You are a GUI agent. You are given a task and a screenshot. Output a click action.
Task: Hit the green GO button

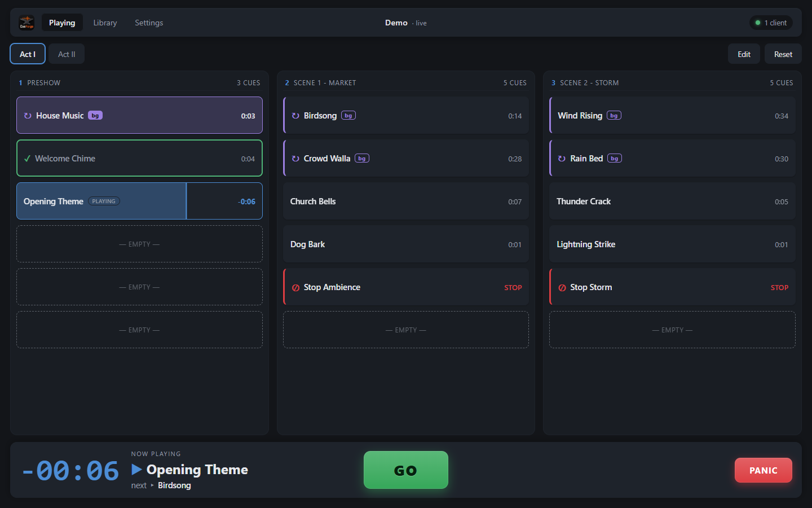[406, 470]
